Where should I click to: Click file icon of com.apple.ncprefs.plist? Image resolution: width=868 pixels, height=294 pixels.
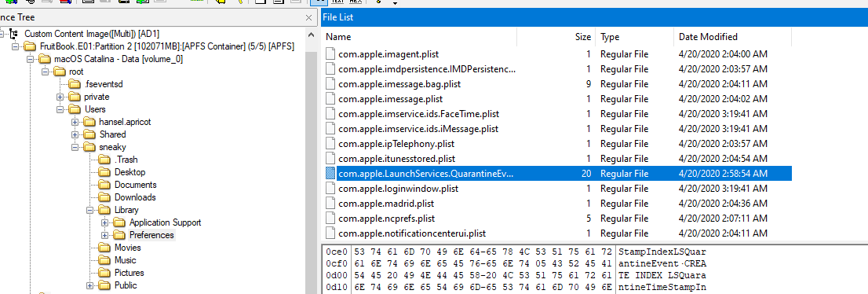(x=330, y=219)
